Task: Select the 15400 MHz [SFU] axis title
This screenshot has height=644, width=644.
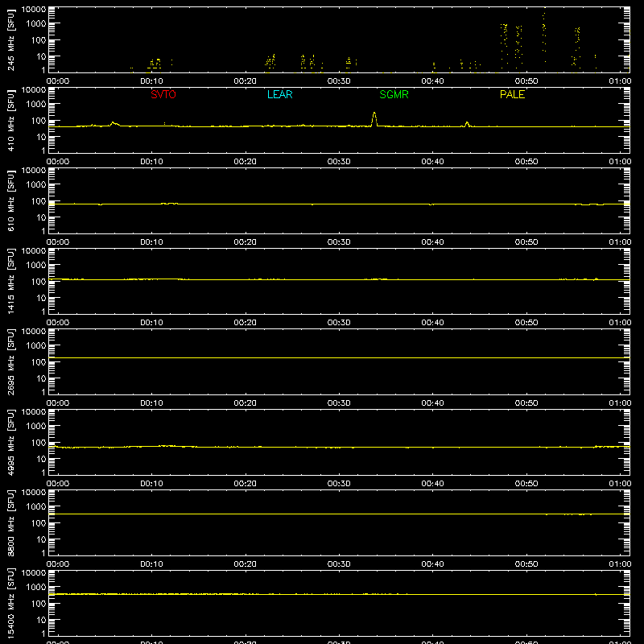Action: [x=10, y=603]
